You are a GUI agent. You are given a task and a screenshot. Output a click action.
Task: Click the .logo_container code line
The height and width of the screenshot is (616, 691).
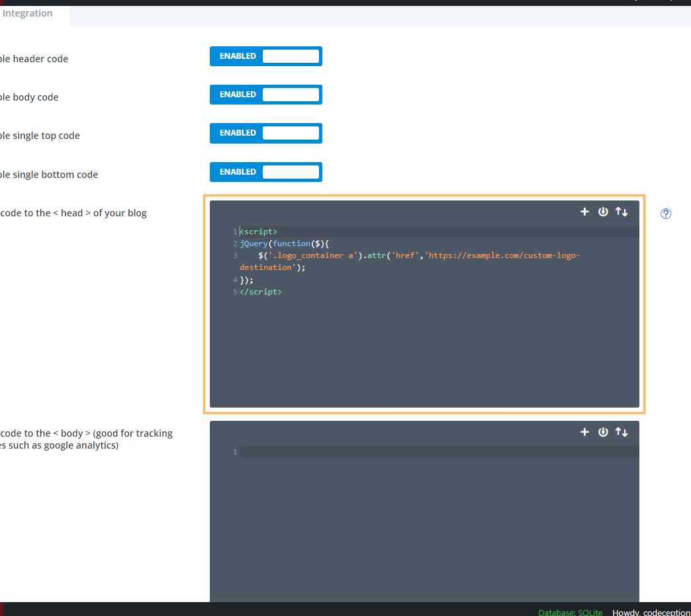pos(410,261)
